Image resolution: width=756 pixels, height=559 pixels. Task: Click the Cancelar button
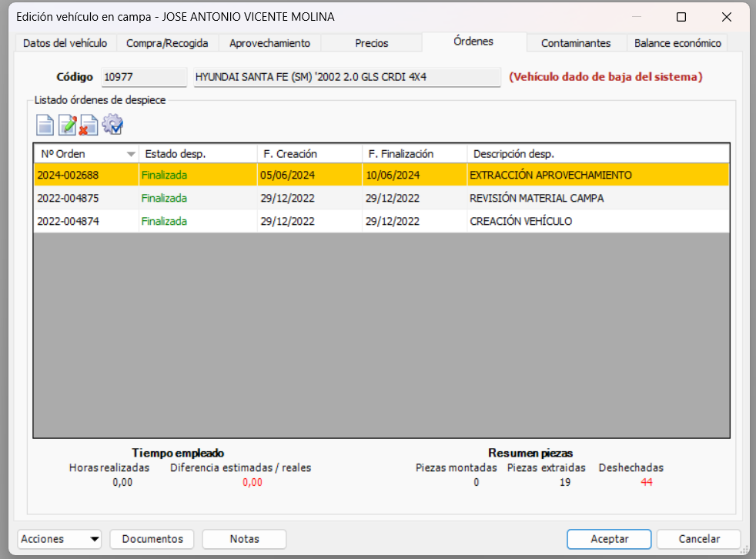(x=698, y=539)
